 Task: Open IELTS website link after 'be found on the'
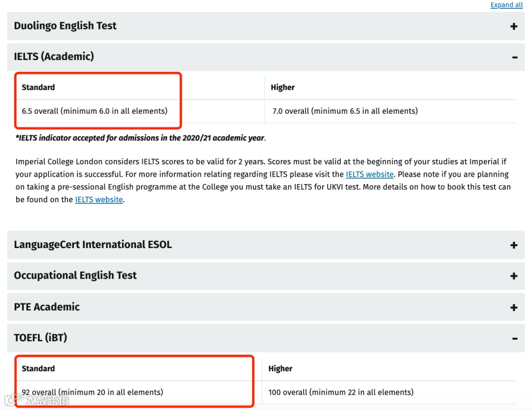tap(99, 200)
